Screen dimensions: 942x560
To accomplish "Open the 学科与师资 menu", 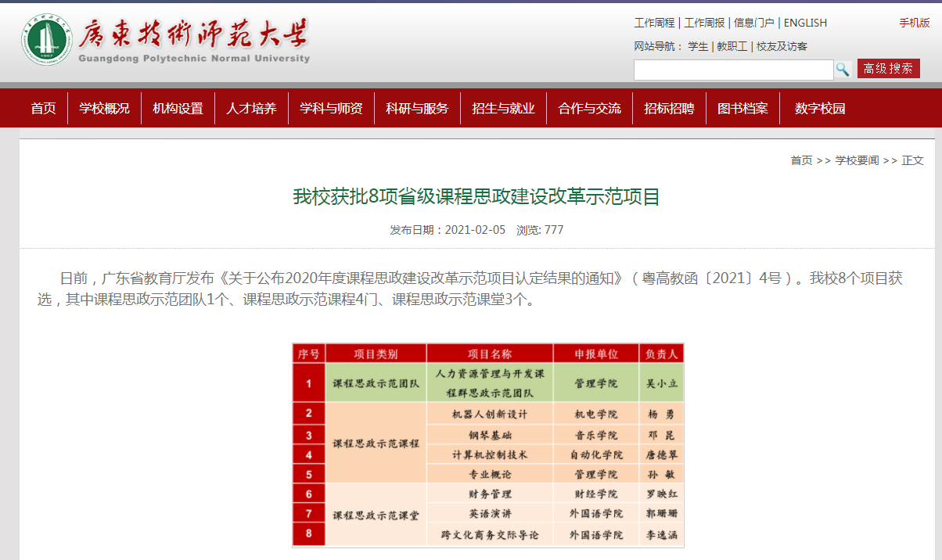I will click(x=331, y=109).
